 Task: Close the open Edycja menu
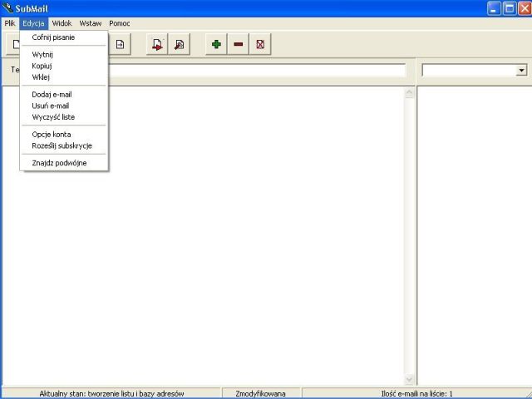(x=33, y=23)
